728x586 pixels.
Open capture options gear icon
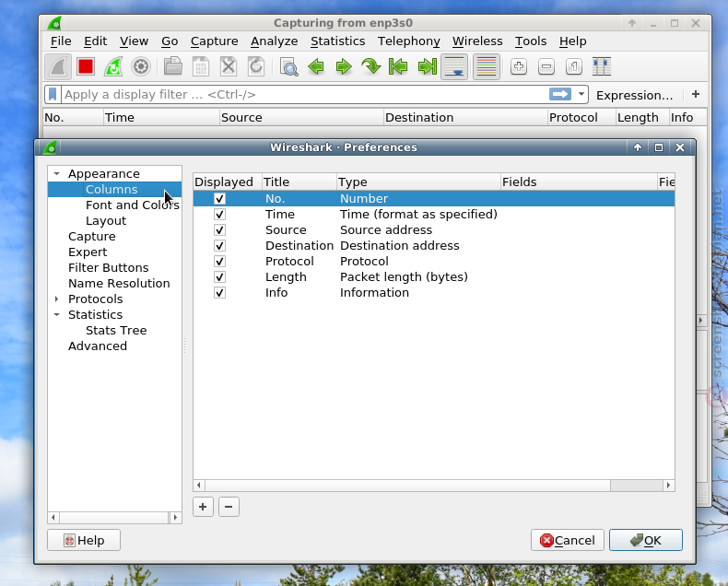(x=141, y=67)
